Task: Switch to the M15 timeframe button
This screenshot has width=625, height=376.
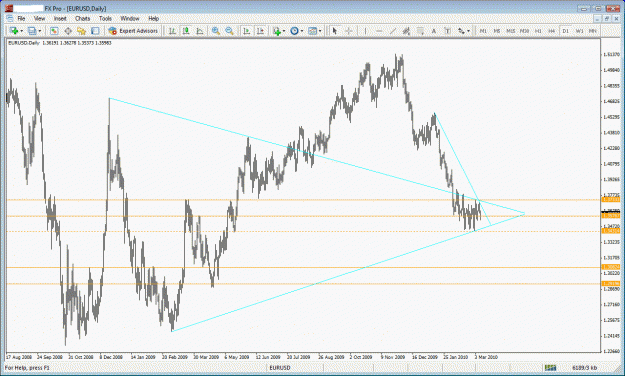Action: pos(511,31)
